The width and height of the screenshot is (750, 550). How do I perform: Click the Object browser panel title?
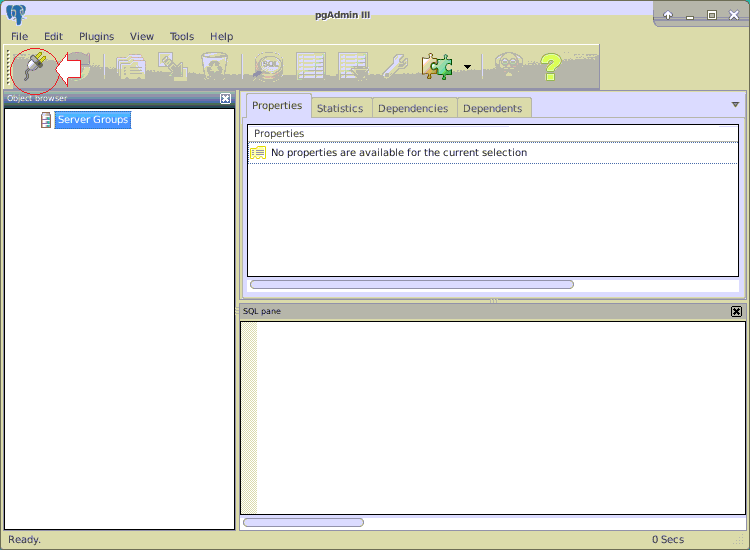click(x=37, y=98)
